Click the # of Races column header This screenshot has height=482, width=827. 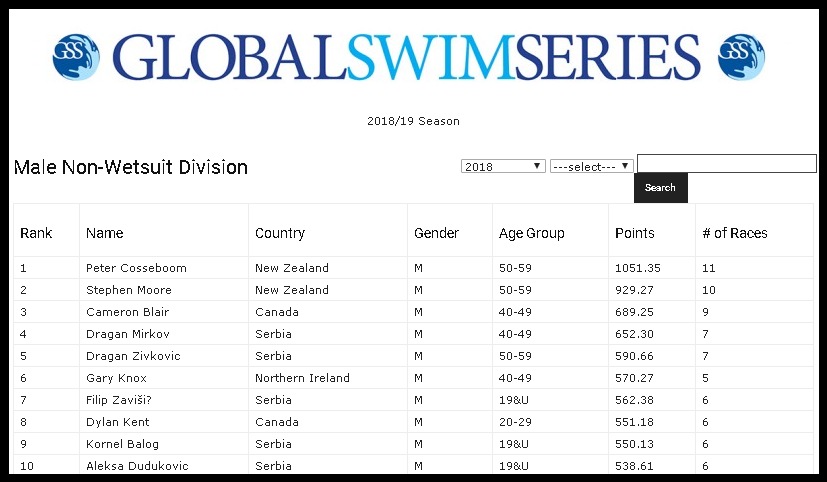click(735, 233)
